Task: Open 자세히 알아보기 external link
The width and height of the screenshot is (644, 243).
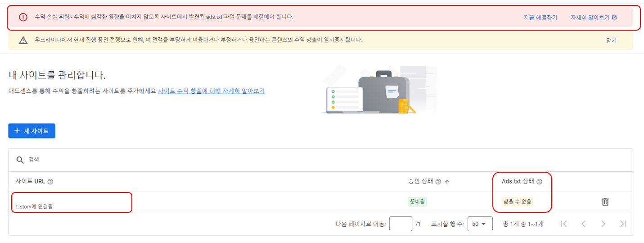Action: click(x=594, y=18)
